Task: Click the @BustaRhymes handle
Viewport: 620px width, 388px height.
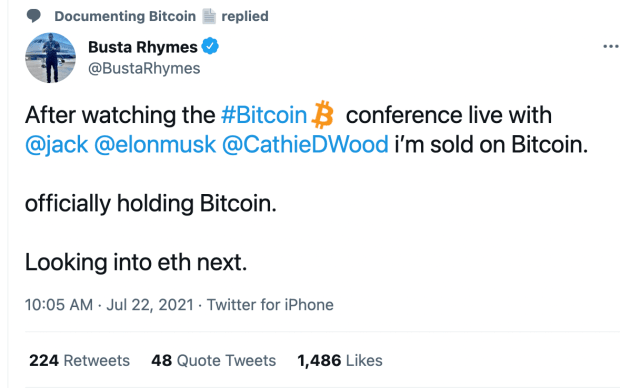Action: click(x=144, y=68)
